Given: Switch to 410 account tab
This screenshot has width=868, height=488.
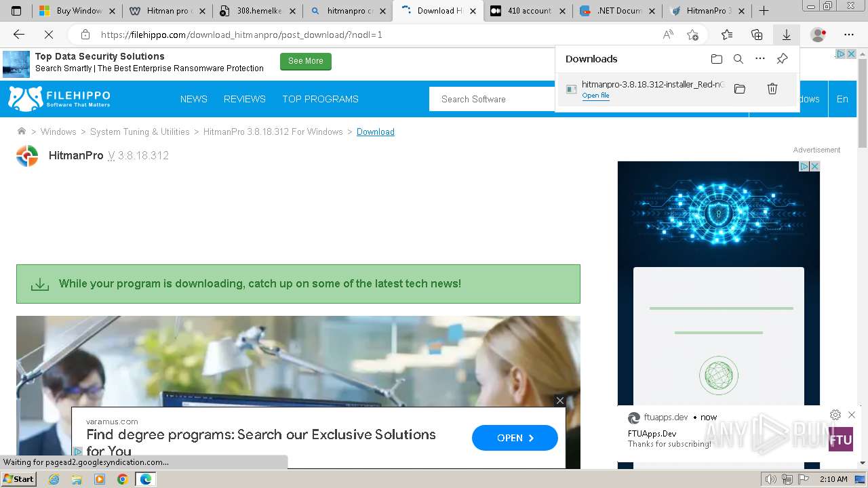Looking at the screenshot, I should click(x=528, y=11).
